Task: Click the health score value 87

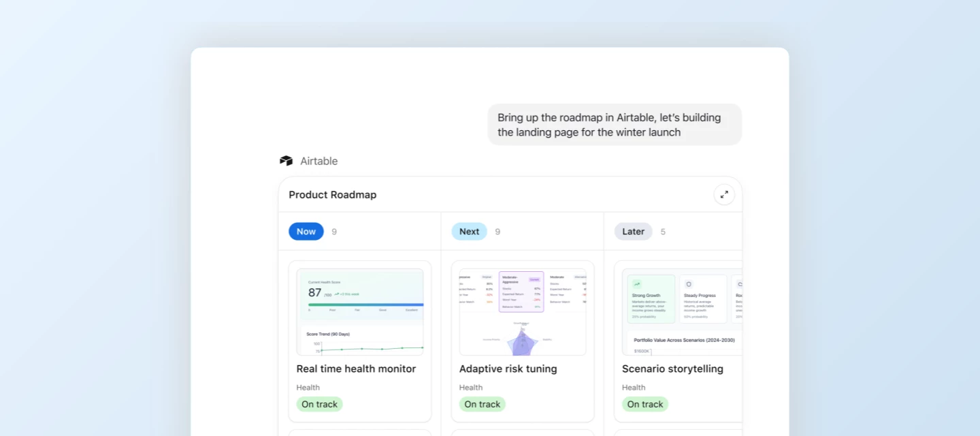Action: (314, 293)
